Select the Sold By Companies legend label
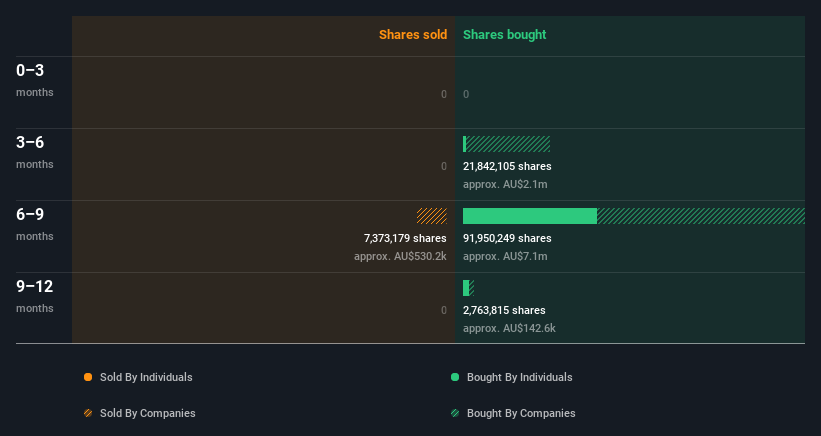 click(x=148, y=413)
